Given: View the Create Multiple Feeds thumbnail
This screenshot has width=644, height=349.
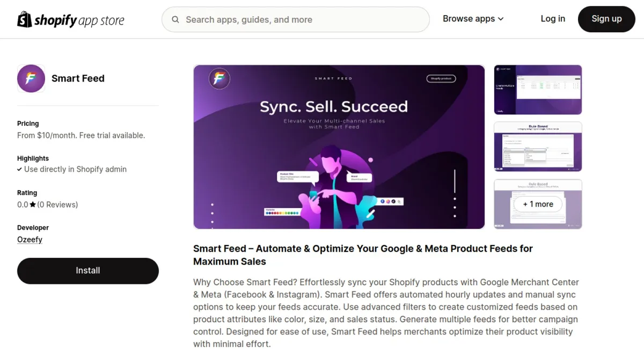Looking at the screenshot, I should click(537, 90).
